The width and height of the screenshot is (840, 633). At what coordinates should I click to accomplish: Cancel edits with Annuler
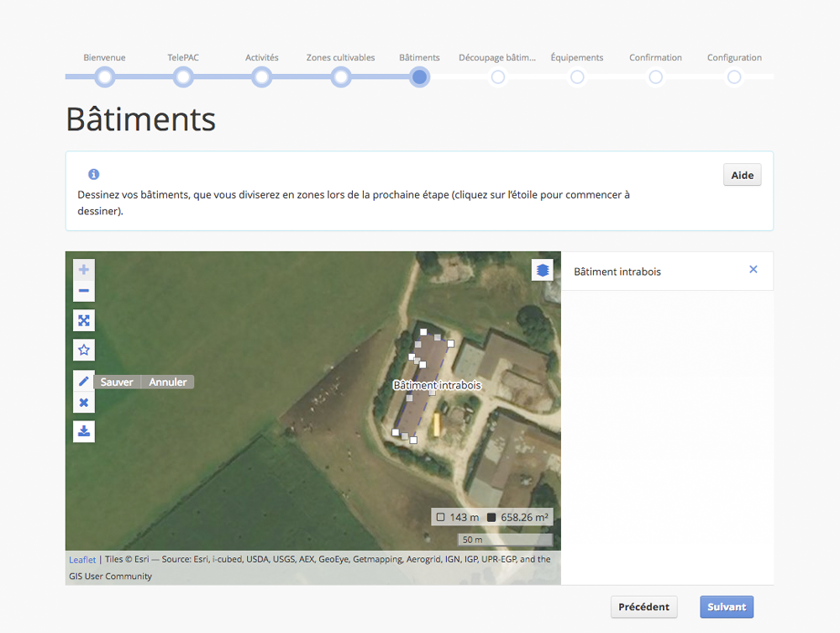tap(168, 382)
